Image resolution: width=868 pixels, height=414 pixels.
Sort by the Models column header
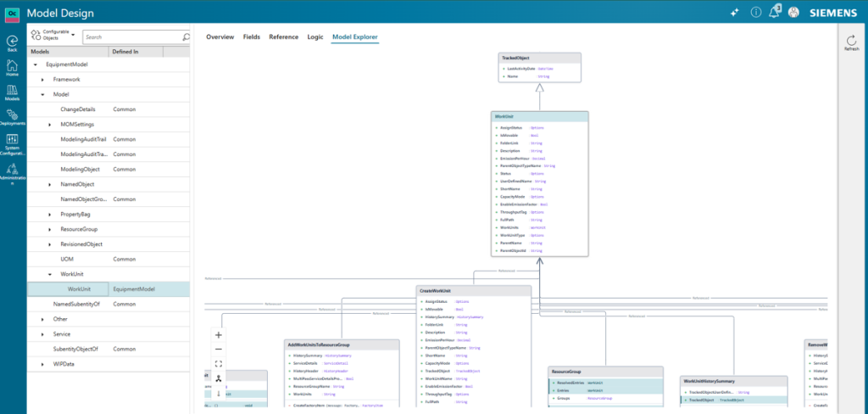point(68,52)
